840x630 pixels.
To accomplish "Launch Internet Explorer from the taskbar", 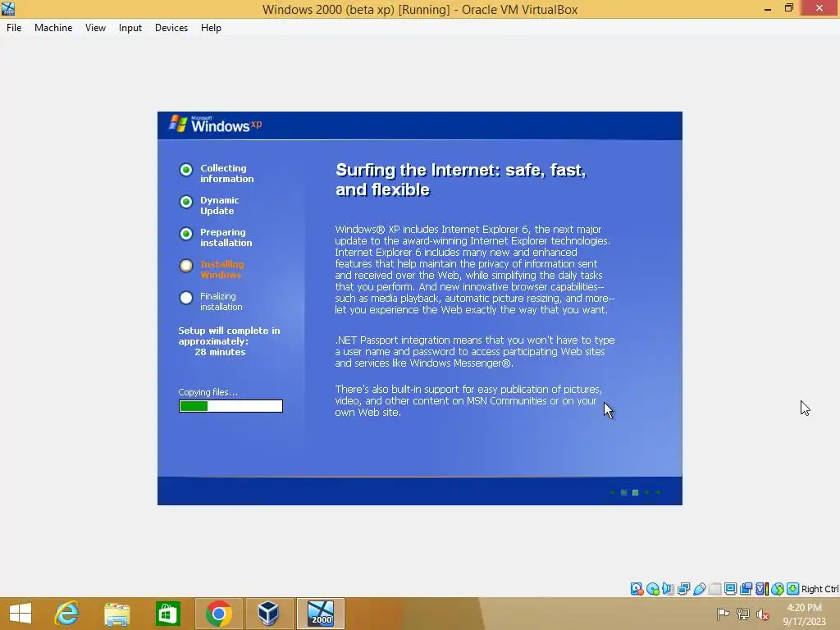I will [67, 614].
